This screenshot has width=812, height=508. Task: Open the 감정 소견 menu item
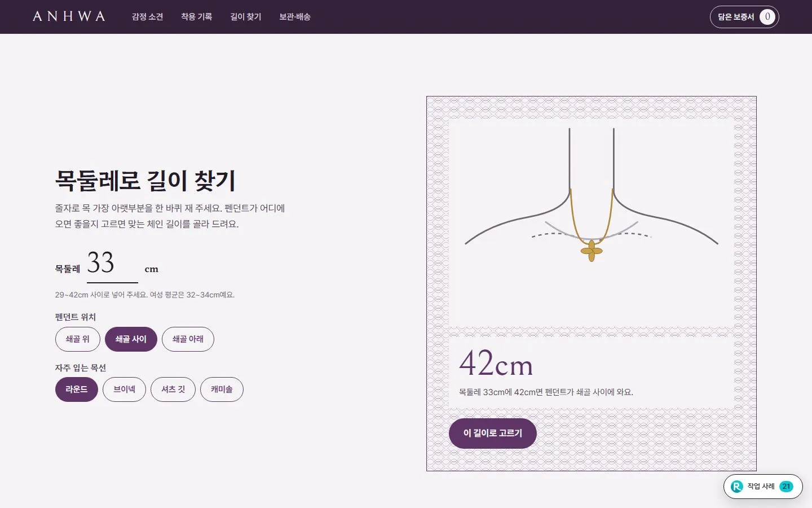(x=148, y=17)
